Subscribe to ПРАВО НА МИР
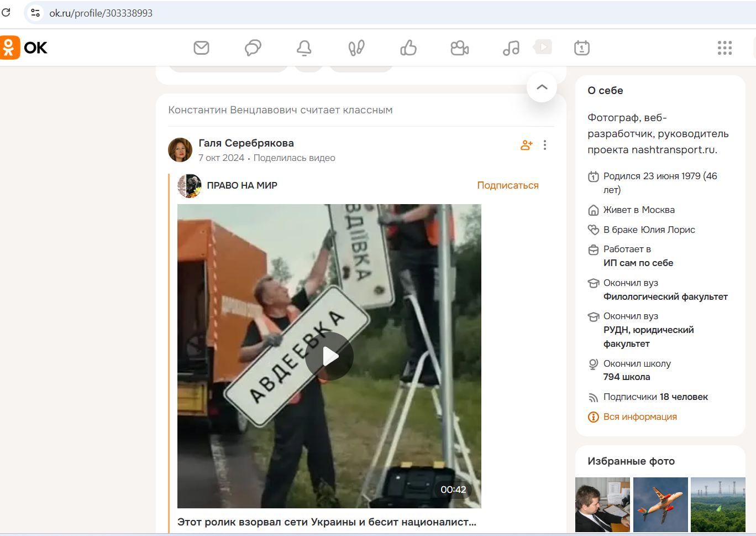The height and width of the screenshot is (536, 756). pos(507,185)
